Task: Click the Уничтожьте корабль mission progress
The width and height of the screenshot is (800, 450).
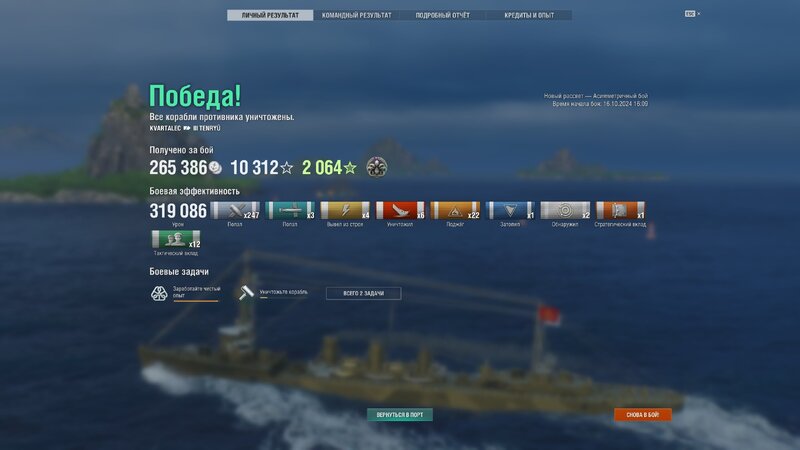Action: pos(273,293)
